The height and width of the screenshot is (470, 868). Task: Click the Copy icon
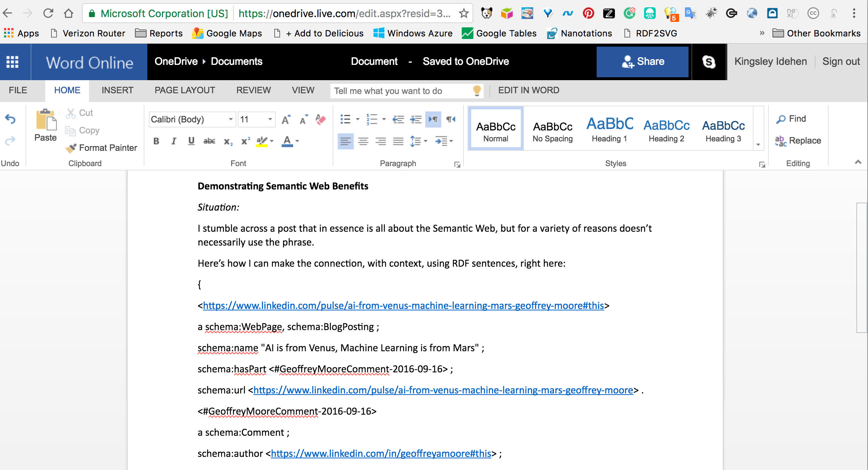click(x=70, y=130)
